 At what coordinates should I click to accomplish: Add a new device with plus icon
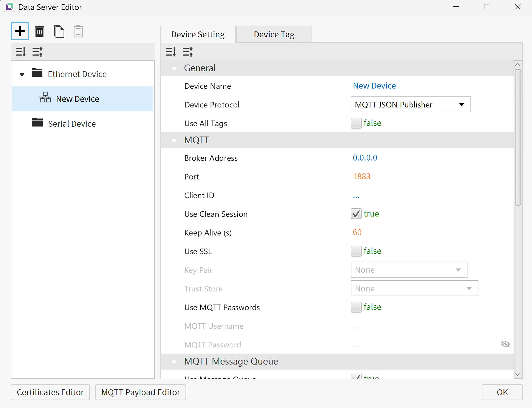[x=20, y=31]
